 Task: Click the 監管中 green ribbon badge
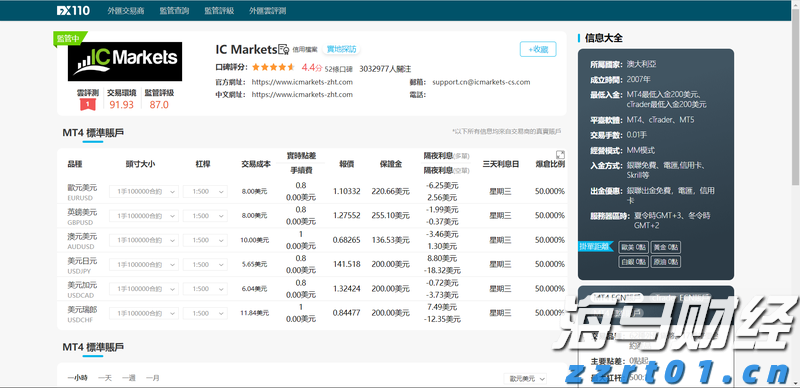pyautogui.click(x=69, y=39)
